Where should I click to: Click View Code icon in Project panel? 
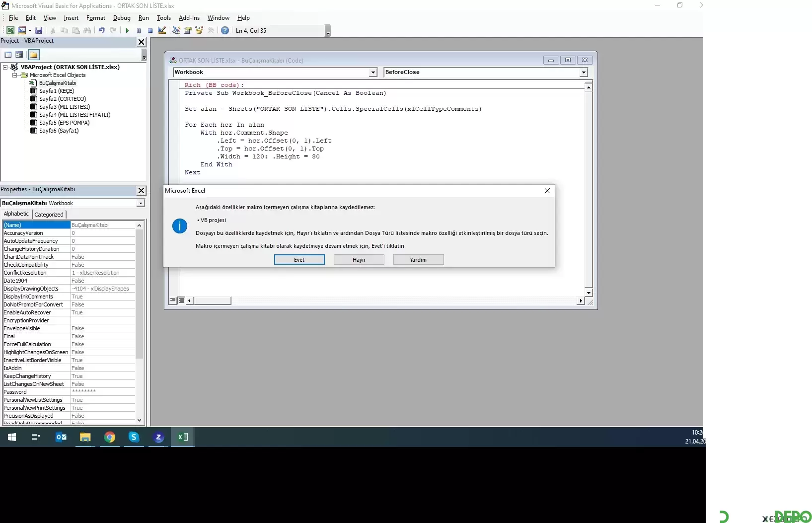[x=8, y=55]
